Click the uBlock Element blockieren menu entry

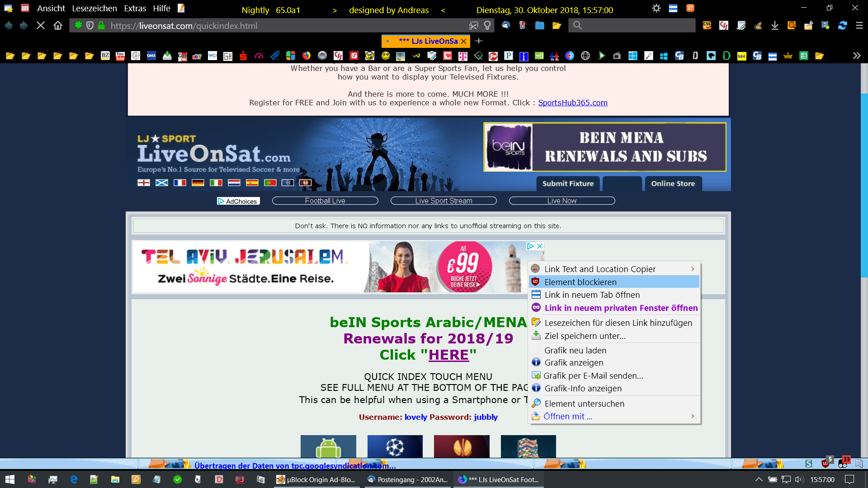[580, 282]
